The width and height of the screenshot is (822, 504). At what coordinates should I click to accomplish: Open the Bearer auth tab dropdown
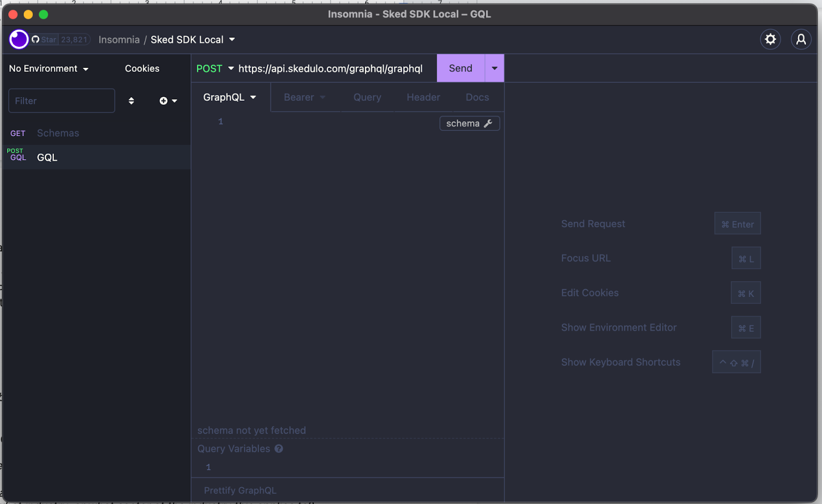(305, 97)
